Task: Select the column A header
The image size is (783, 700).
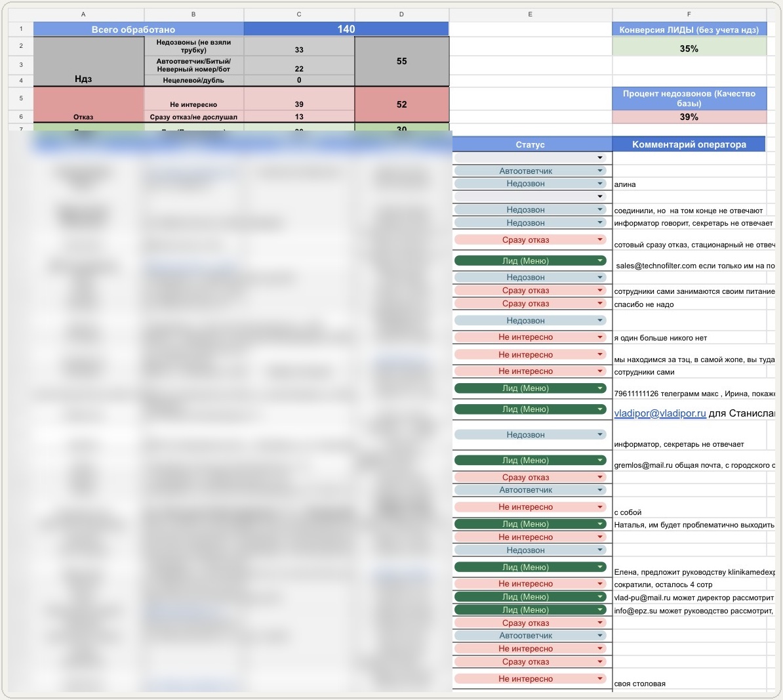Action: [x=83, y=14]
